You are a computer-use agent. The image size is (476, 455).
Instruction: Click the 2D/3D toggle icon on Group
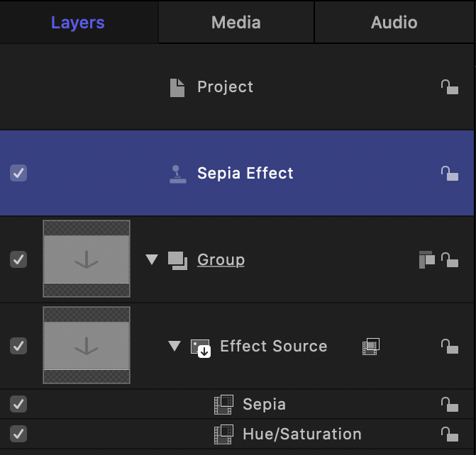pyautogui.click(x=426, y=260)
